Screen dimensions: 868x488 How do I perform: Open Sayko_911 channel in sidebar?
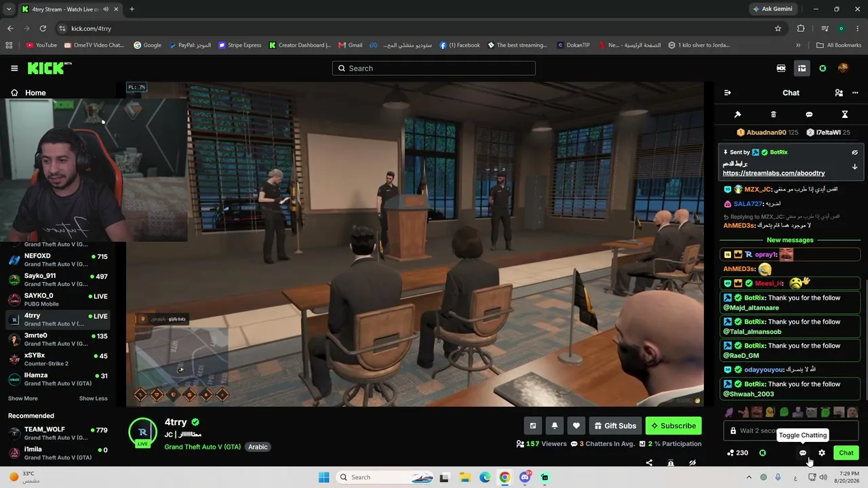(x=58, y=280)
